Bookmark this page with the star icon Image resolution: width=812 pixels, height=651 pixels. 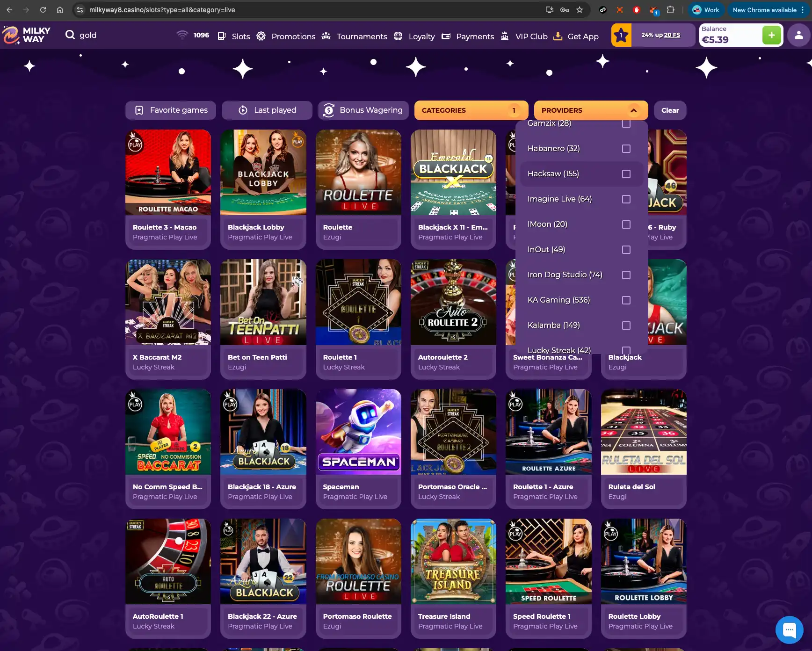(x=580, y=10)
